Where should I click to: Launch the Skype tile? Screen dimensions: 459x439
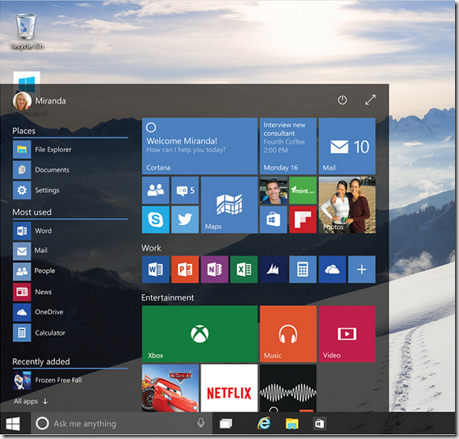[x=156, y=219]
